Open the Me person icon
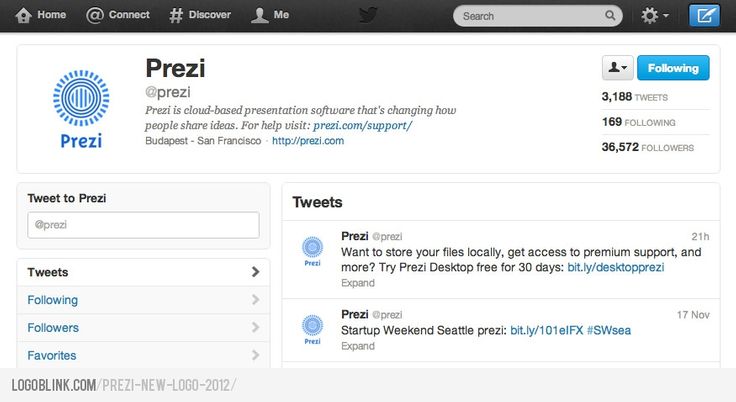736x402 pixels. [259, 15]
